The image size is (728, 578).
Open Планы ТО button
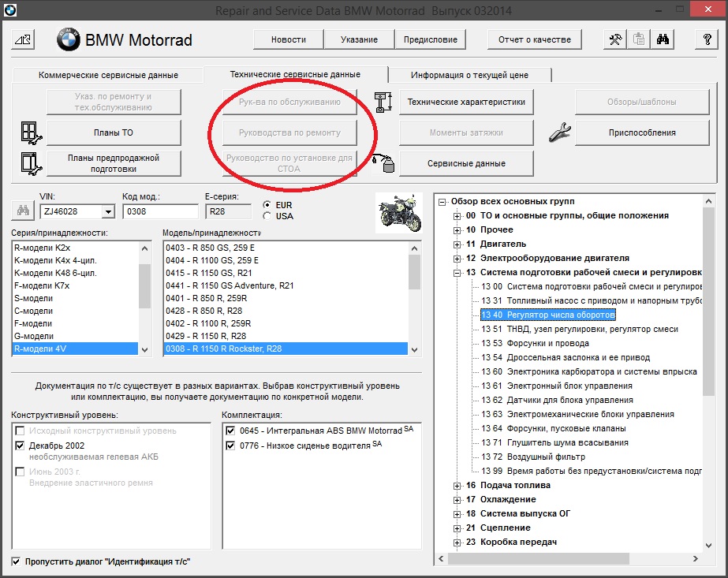coord(114,132)
